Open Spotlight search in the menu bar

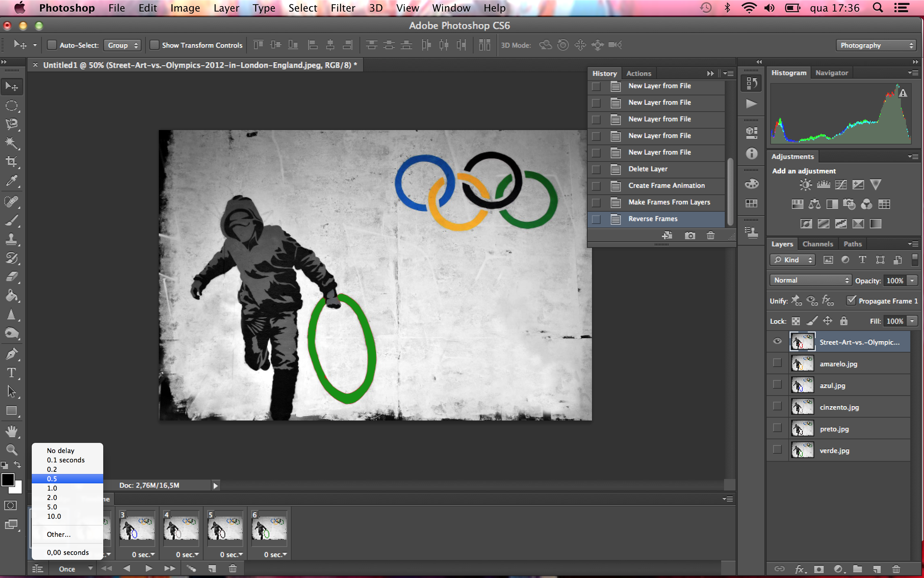(877, 8)
